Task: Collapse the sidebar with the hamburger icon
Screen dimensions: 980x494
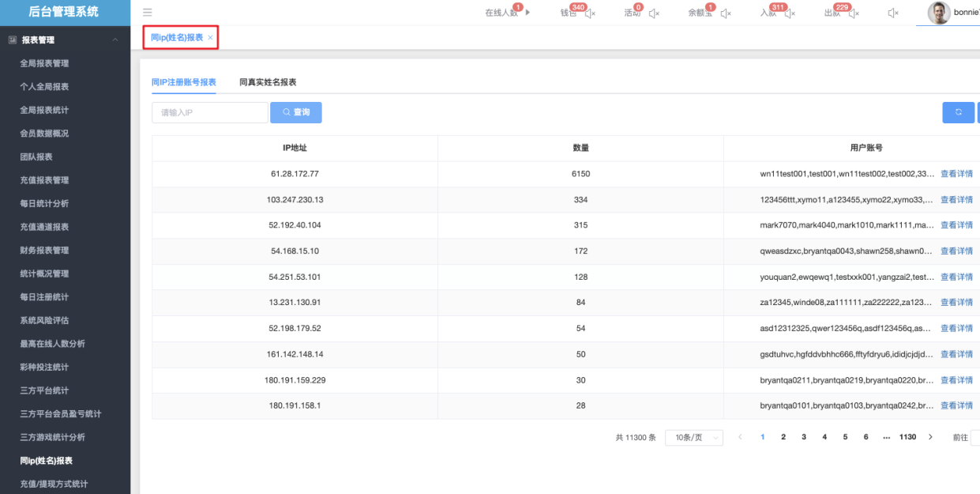Action: [x=148, y=13]
